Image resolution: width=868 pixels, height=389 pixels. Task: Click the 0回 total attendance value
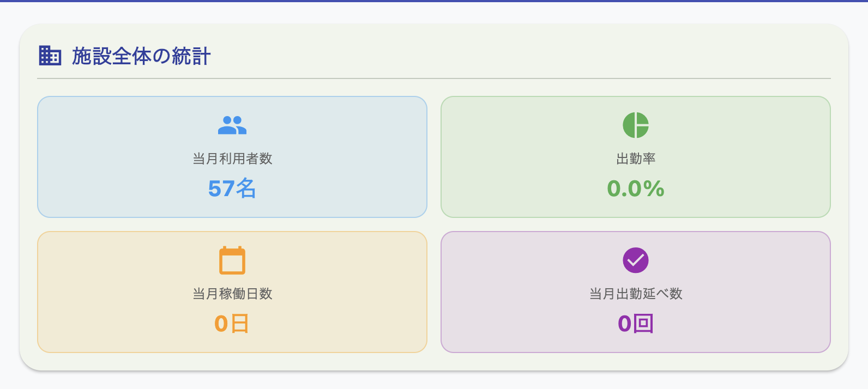[x=635, y=323]
